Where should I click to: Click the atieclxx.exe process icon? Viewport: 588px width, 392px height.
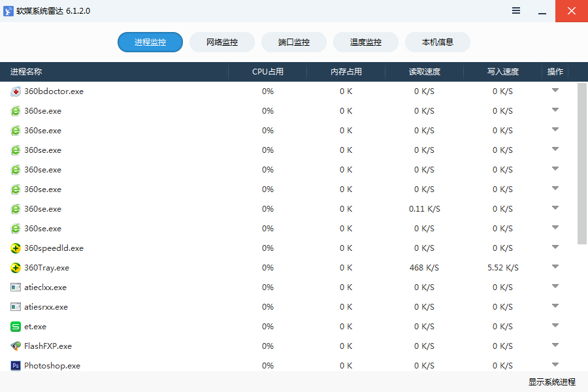click(16, 287)
